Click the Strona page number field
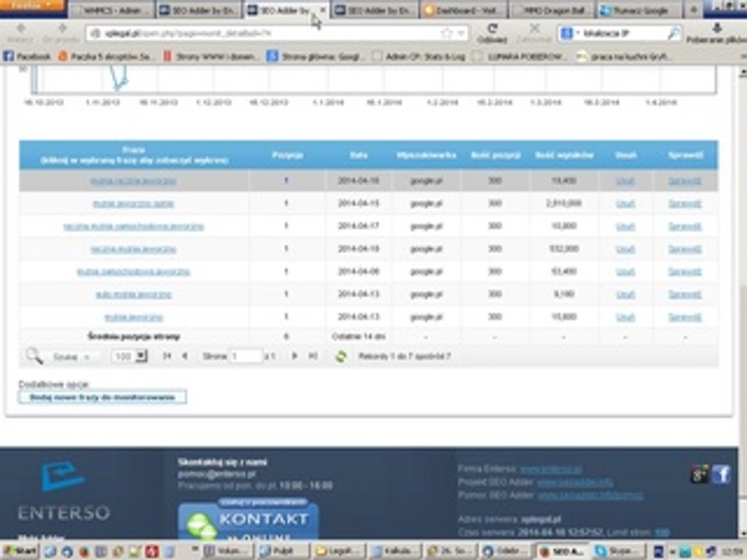747x560 pixels. point(247,355)
